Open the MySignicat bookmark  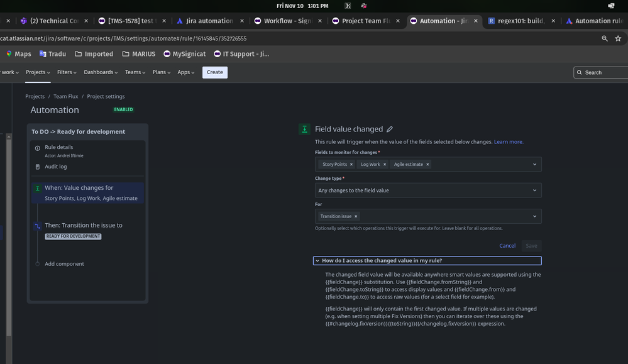(x=185, y=53)
